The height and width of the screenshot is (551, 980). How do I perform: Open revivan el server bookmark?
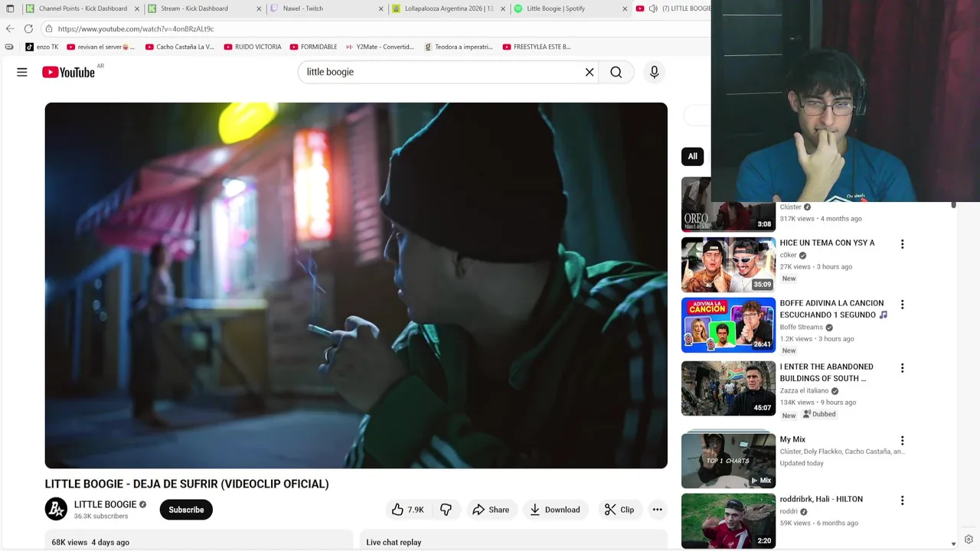100,47
